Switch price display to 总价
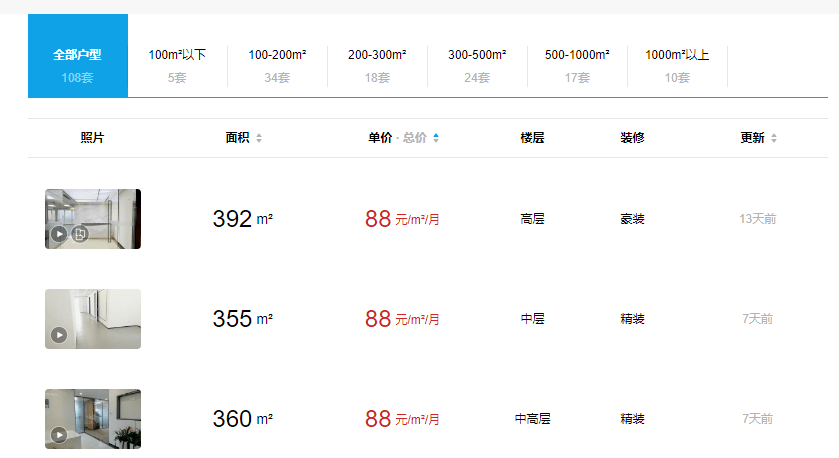Viewport: 839px width, 458px height. [x=415, y=138]
